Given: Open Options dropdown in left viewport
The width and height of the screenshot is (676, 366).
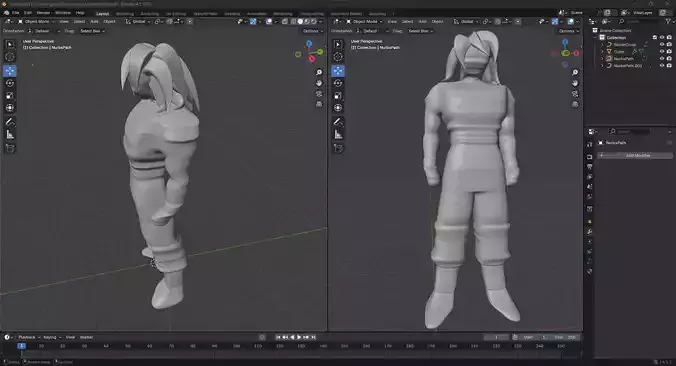Looking at the screenshot, I should (x=313, y=31).
